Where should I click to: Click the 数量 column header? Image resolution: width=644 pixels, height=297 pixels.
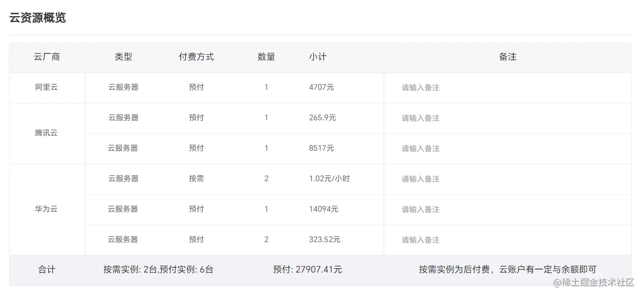pyautogui.click(x=266, y=57)
